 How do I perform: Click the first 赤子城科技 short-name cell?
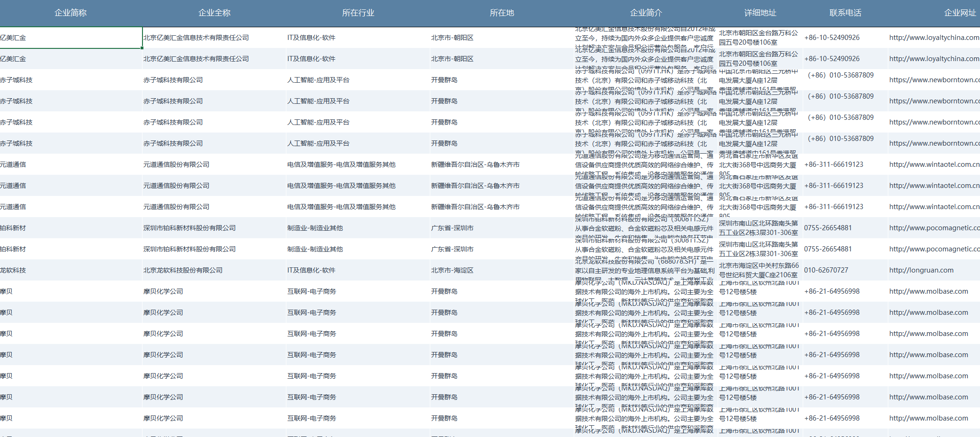pos(71,80)
